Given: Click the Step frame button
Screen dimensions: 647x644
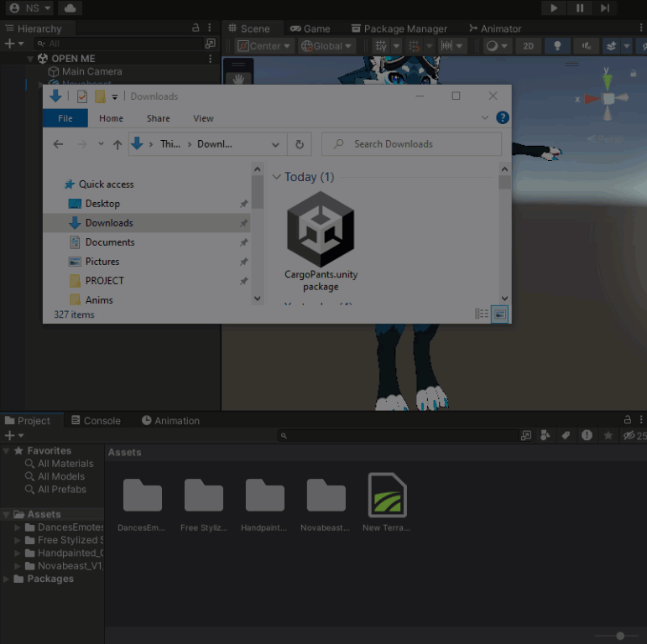Looking at the screenshot, I should pyautogui.click(x=605, y=8).
